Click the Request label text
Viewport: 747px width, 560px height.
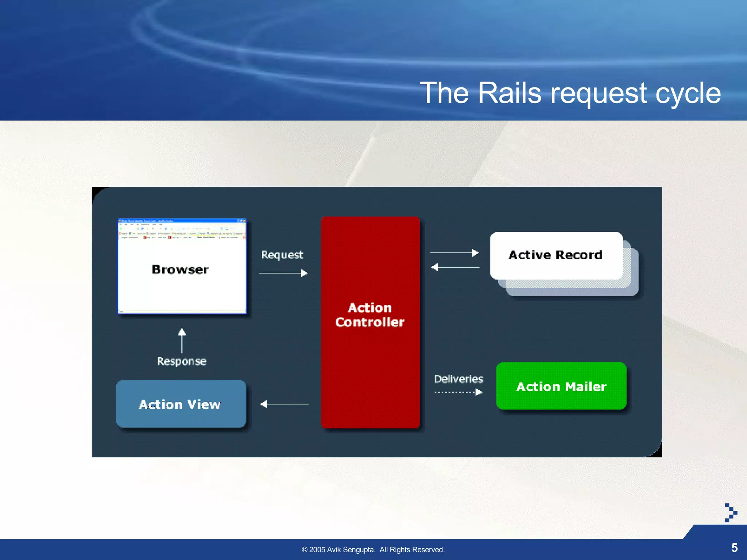282,254
